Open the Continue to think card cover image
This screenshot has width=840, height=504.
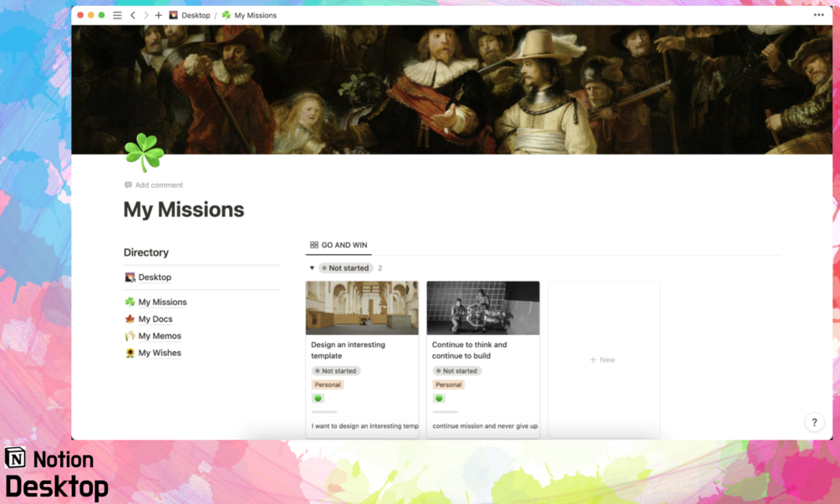pos(483,308)
